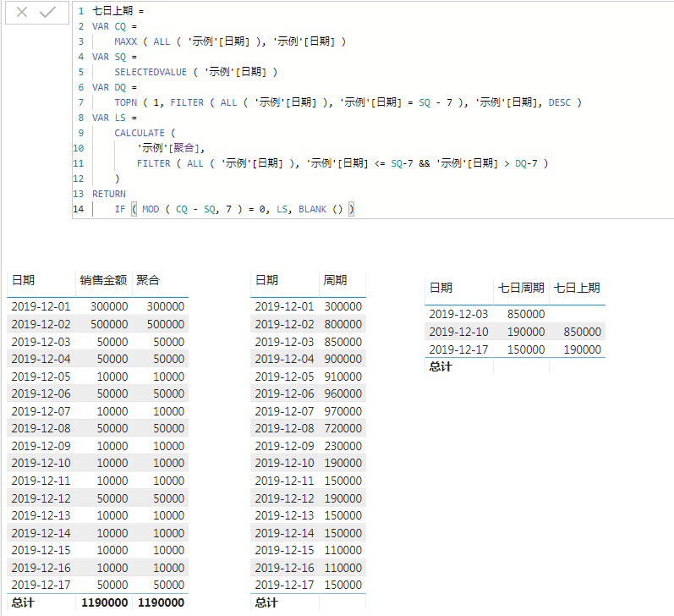Click MOD function in formula line 14

tap(151, 209)
